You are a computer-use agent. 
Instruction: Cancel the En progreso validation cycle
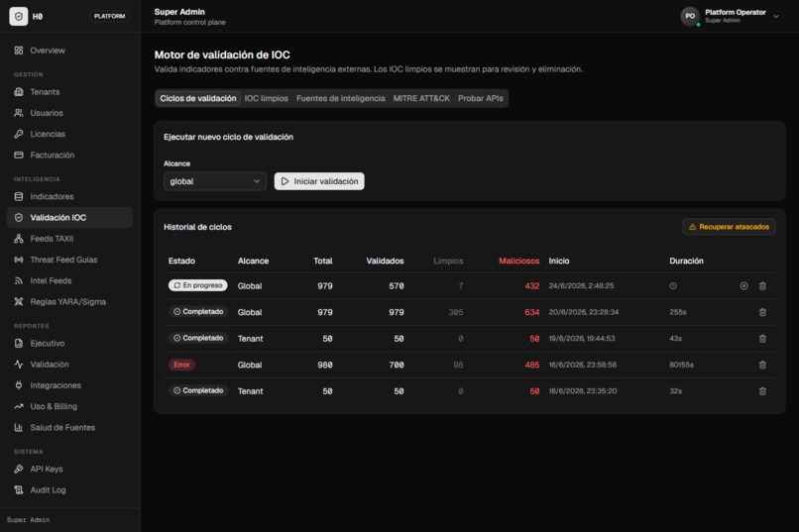tap(743, 286)
